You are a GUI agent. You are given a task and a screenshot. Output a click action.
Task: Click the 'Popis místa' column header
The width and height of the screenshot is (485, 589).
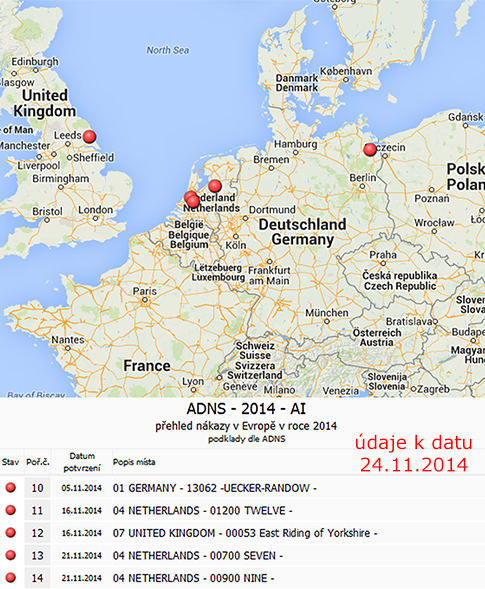134,462
